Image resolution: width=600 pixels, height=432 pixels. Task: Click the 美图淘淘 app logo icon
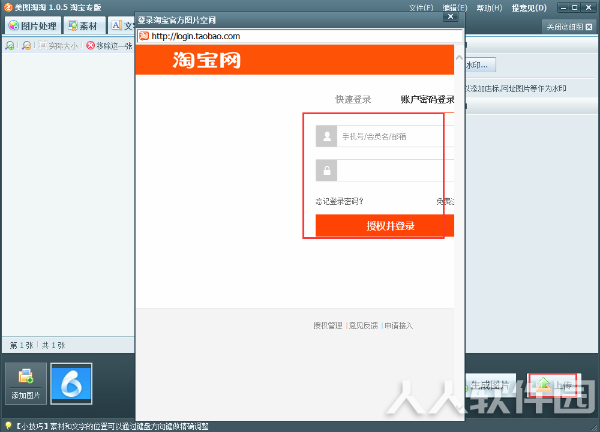(8, 7)
